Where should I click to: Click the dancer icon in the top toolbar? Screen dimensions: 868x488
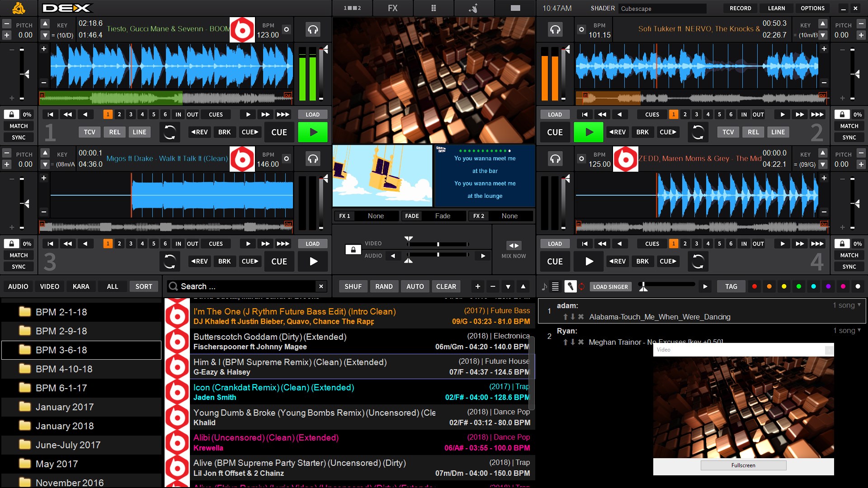pyautogui.click(x=474, y=8)
